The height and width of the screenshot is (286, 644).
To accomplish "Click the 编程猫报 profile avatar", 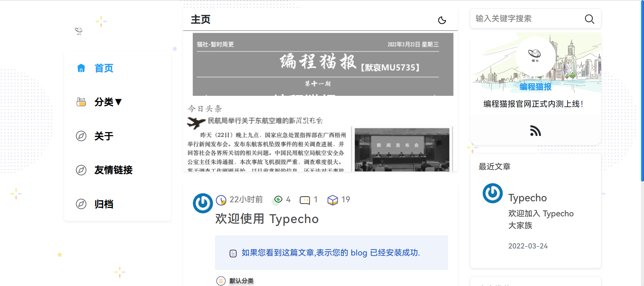I will (535, 55).
